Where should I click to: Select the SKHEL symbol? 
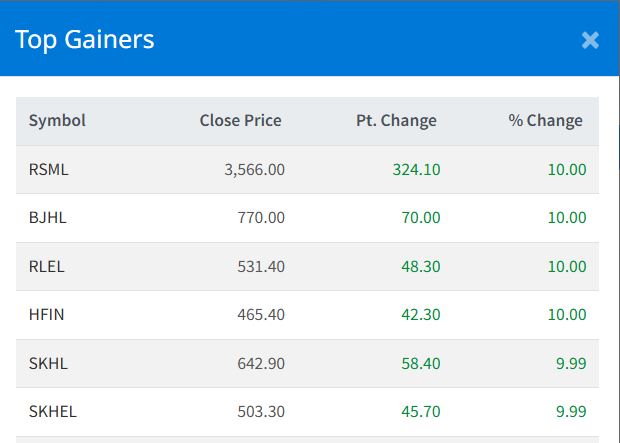pos(53,412)
